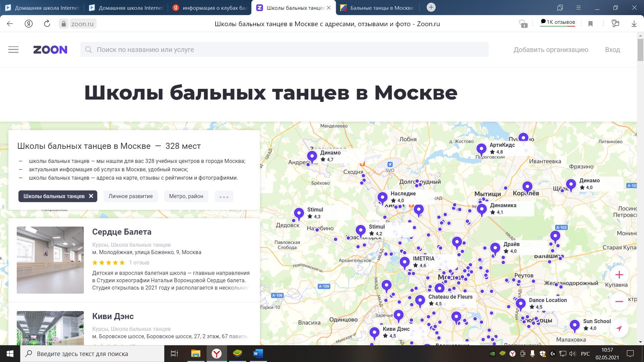Open the 'Сердце Балета' studio photo

pos(50,260)
